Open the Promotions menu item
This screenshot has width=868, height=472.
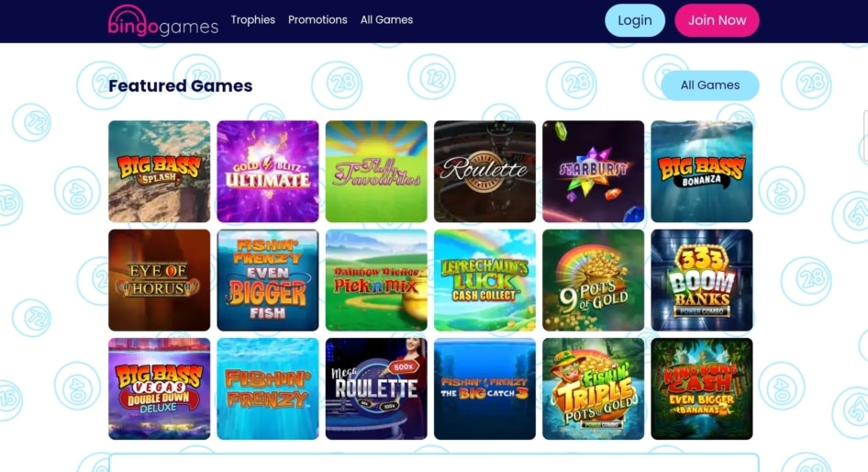317,20
